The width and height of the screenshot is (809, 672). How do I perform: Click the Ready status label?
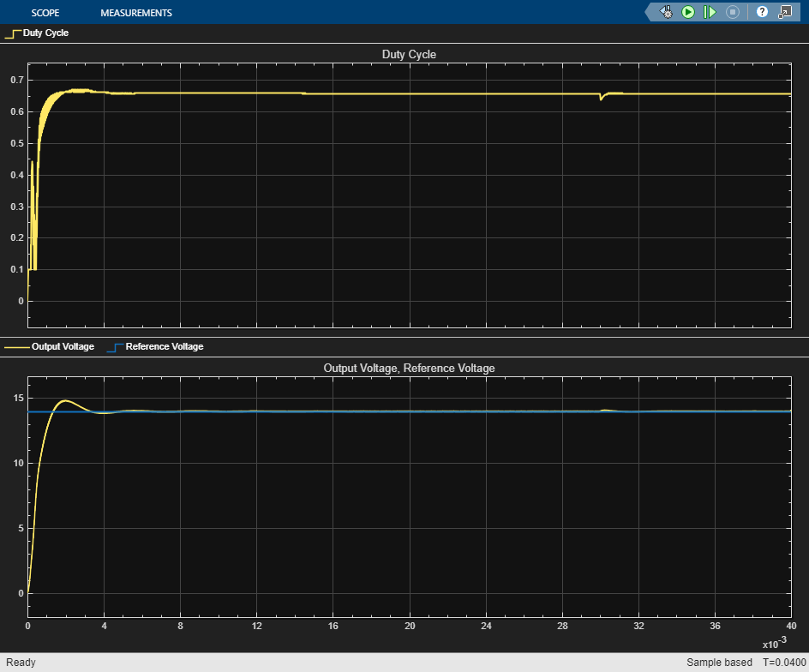coord(21,663)
